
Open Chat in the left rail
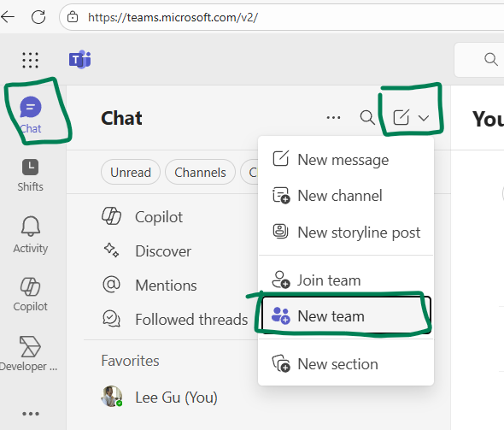point(31,115)
